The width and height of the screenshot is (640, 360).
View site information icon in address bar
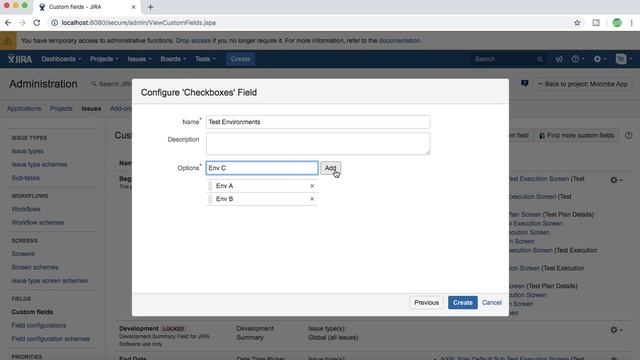(54, 23)
